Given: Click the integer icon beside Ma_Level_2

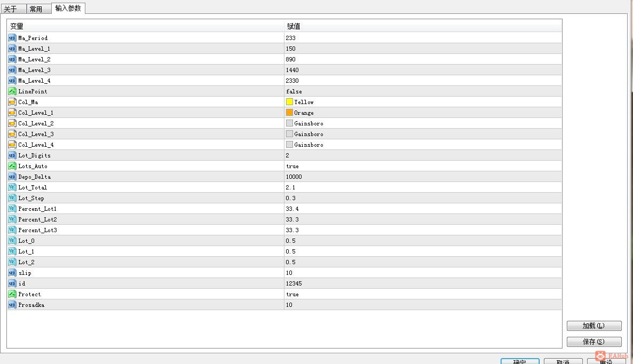Looking at the screenshot, I should pyautogui.click(x=12, y=59).
